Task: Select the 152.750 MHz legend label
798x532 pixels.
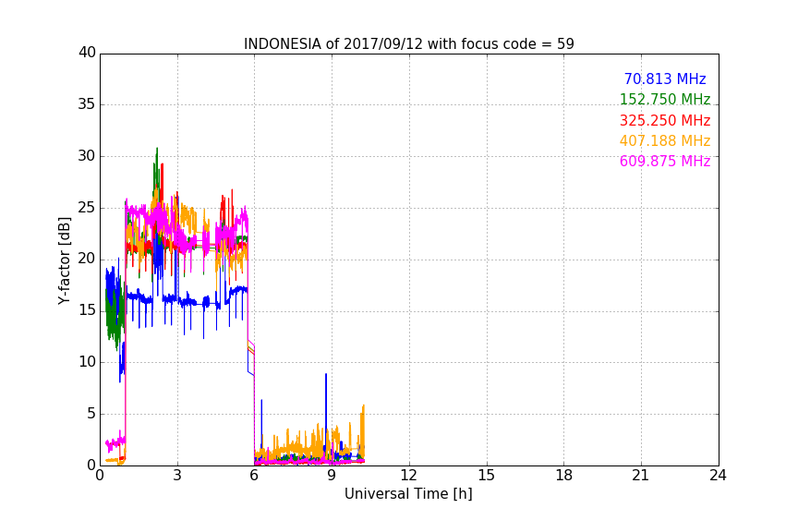Action: click(x=665, y=99)
